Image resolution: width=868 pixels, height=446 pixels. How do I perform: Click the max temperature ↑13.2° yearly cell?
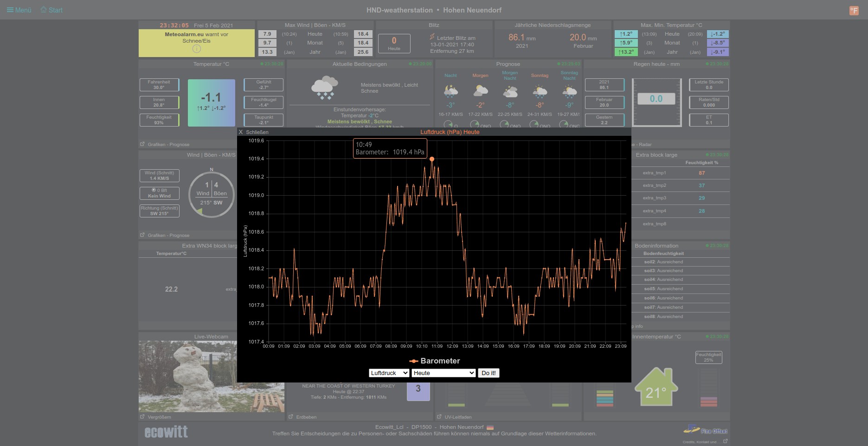(x=626, y=52)
